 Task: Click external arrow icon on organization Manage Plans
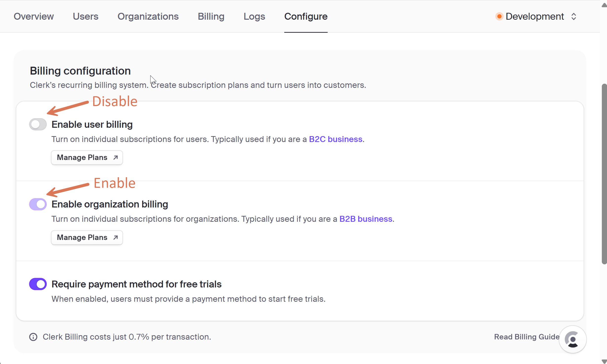click(116, 237)
